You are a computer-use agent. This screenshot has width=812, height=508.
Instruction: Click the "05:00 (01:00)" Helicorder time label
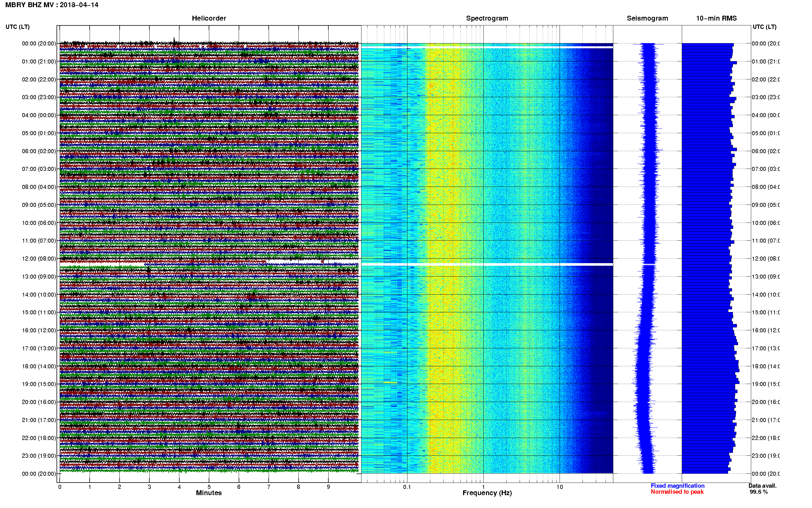point(39,133)
